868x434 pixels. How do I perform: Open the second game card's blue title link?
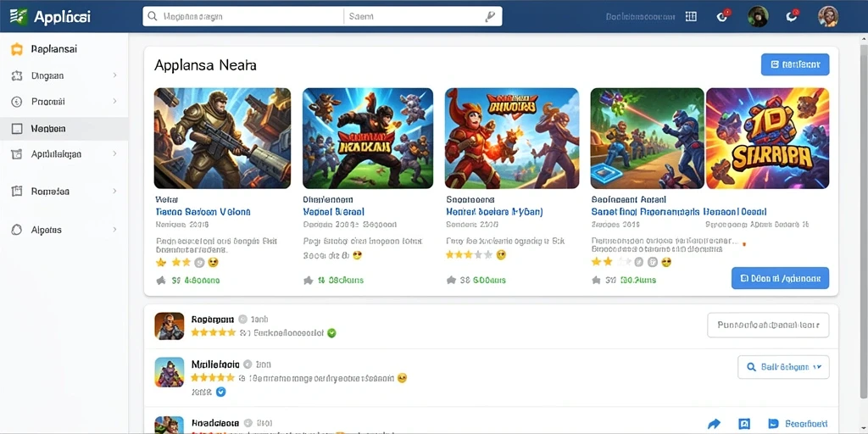pos(333,212)
